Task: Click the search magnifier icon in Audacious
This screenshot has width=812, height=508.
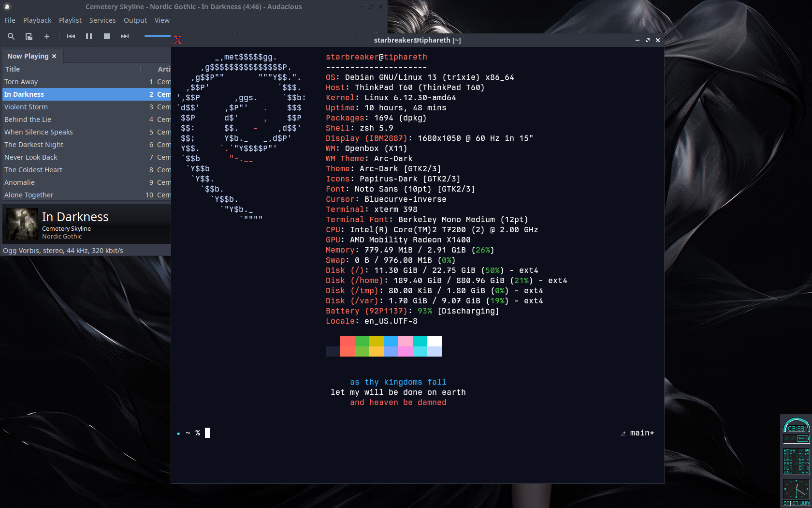Action: pos(11,36)
